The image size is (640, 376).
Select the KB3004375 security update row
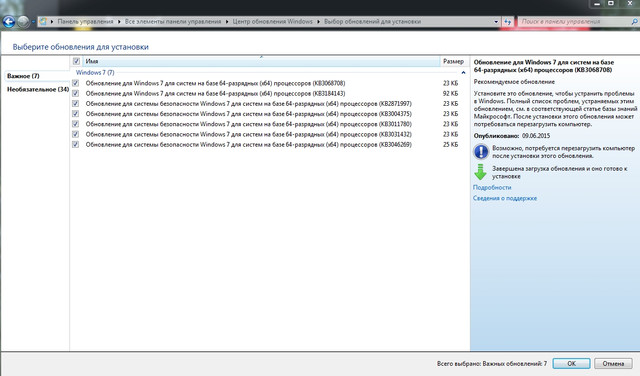tap(249, 113)
